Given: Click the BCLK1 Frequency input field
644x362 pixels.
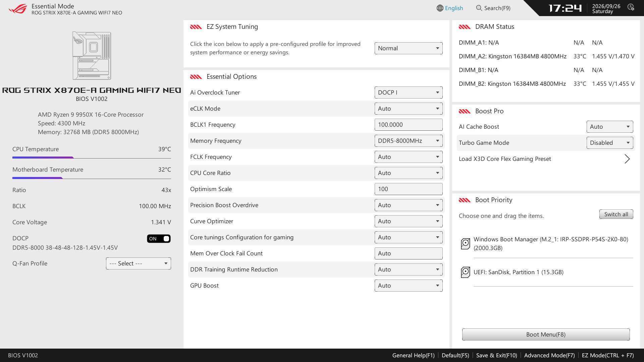Looking at the screenshot, I should click(x=409, y=125).
